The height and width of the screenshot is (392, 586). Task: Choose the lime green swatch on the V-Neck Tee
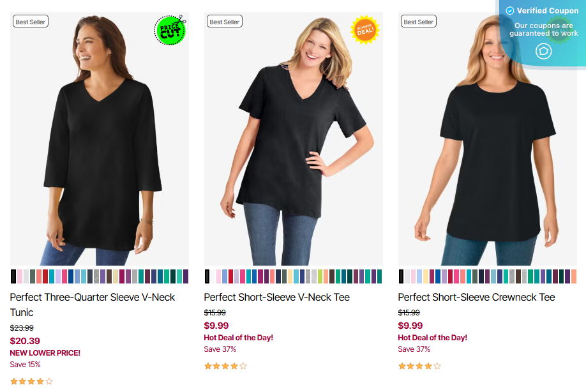[x=314, y=276]
